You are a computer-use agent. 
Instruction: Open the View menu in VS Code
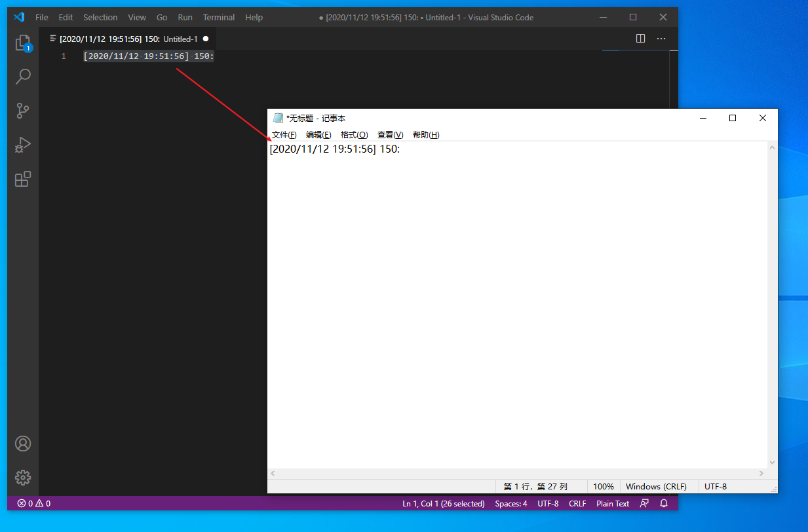[137, 17]
